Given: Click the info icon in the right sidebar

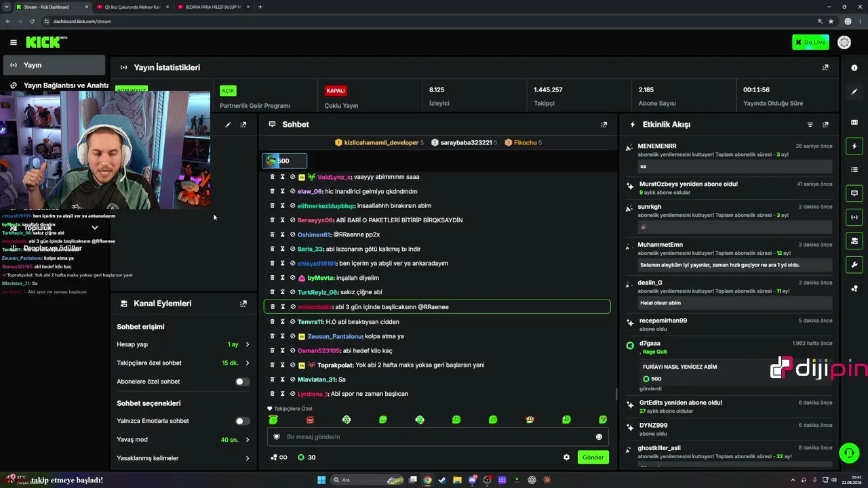Looking at the screenshot, I should tap(854, 68).
